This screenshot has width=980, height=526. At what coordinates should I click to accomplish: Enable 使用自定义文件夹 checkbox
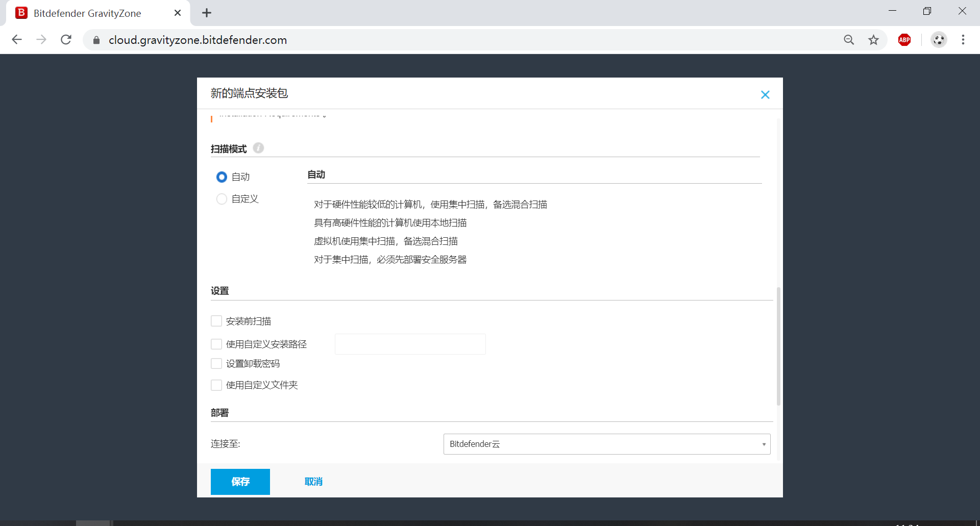[216, 385]
